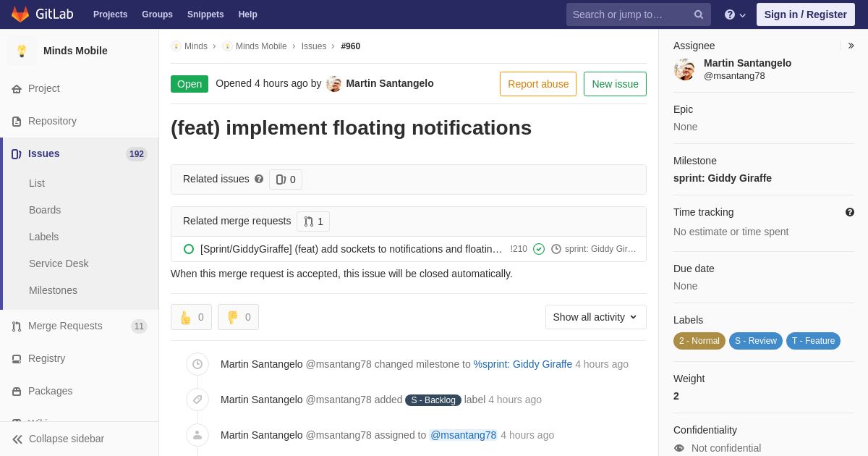
Task: Open the Snippets menu item
Action: click(205, 14)
